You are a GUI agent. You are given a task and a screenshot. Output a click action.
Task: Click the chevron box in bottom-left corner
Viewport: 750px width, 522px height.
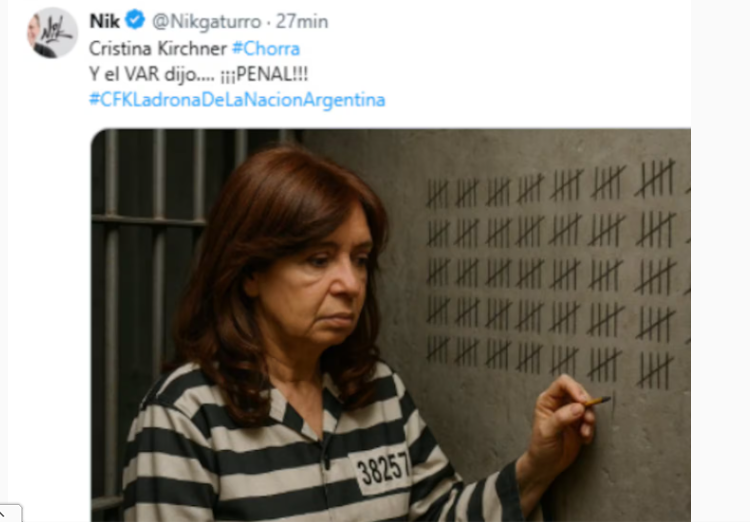click(10, 513)
